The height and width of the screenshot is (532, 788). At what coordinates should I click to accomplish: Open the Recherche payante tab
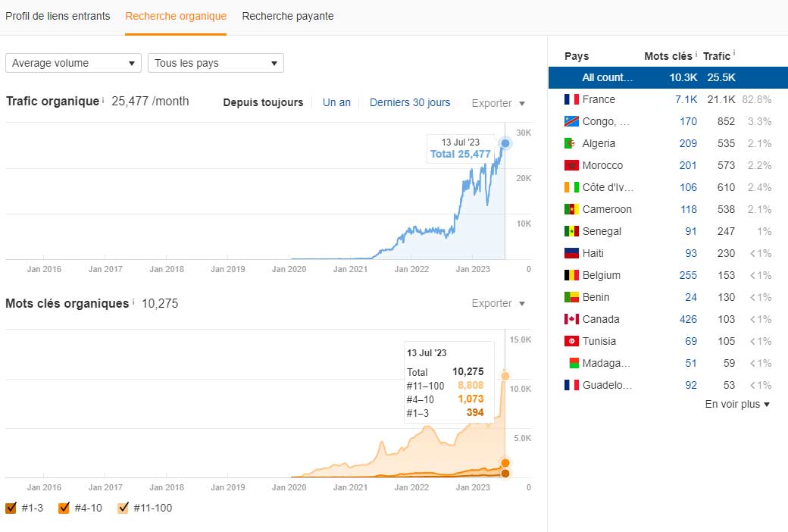(287, 16)
